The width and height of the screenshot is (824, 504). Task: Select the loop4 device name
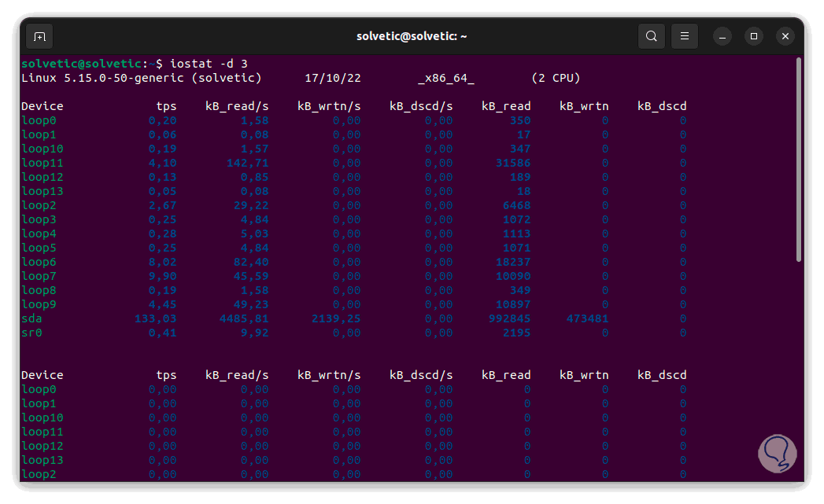coord(39,234)
